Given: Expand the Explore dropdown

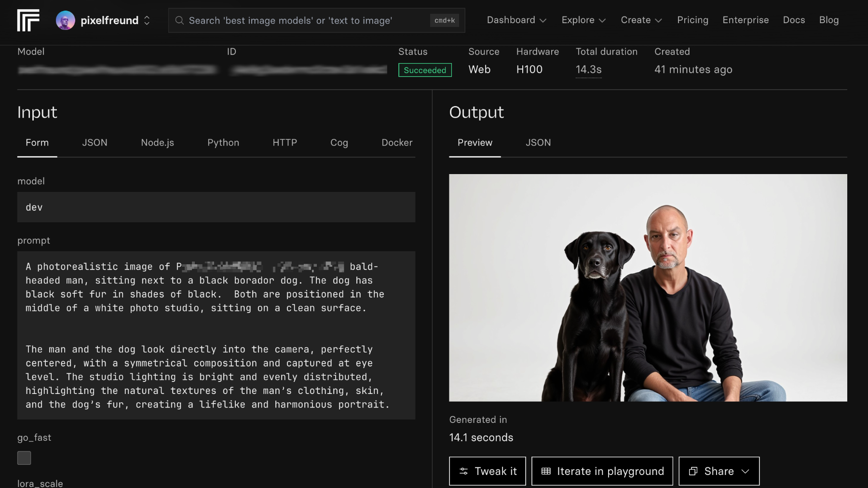Looking at the screenshot, I should 583,20.
